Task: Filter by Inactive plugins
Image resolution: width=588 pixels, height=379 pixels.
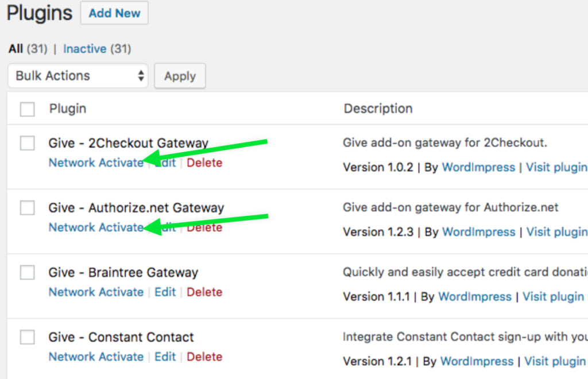Action: click(85, 49)
